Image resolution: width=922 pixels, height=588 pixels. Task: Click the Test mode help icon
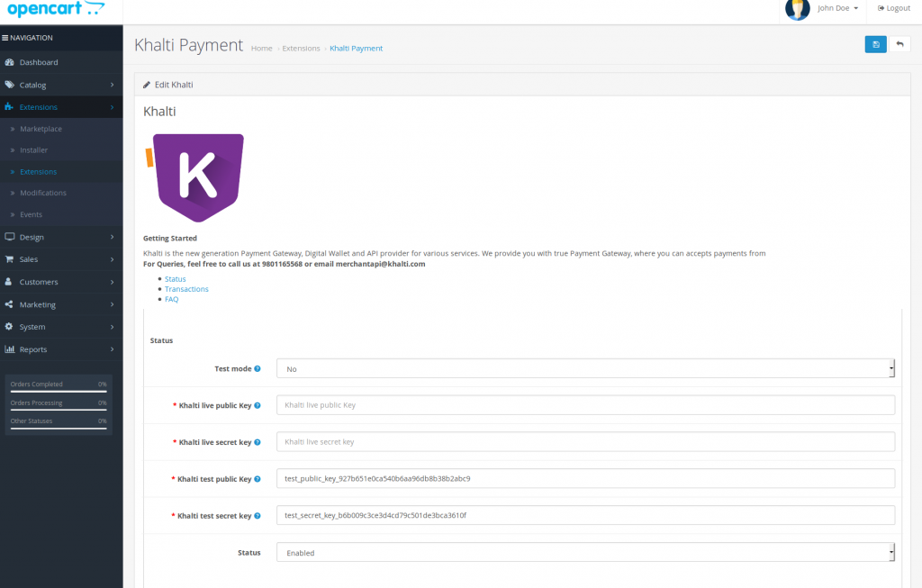point(258,368)
